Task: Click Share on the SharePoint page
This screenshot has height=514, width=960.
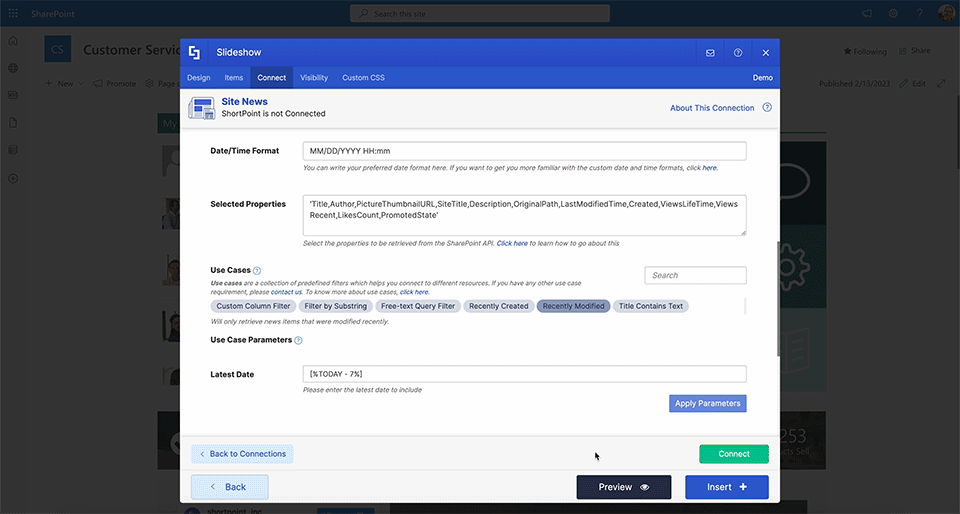Action: click(915, 51)
